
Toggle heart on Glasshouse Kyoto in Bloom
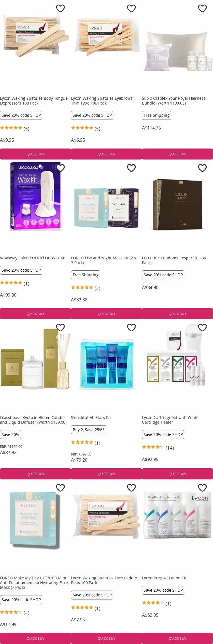point(60,327)
